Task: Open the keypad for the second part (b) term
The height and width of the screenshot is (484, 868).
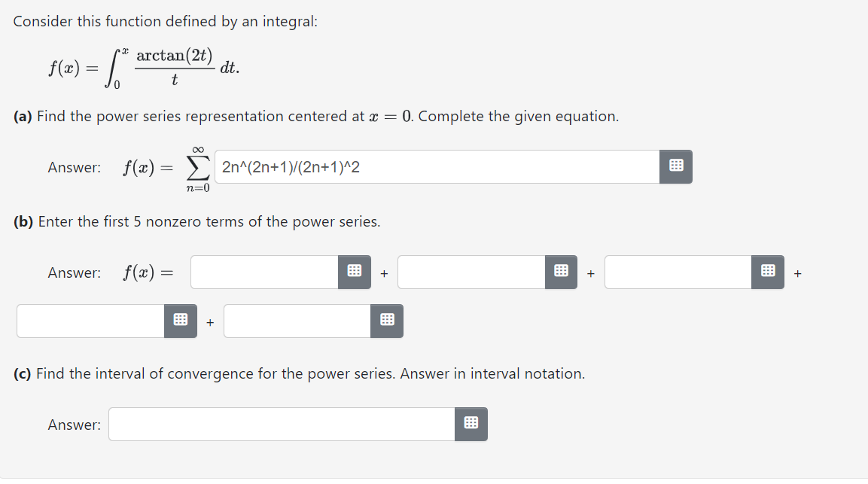Action: pos(561,272)
